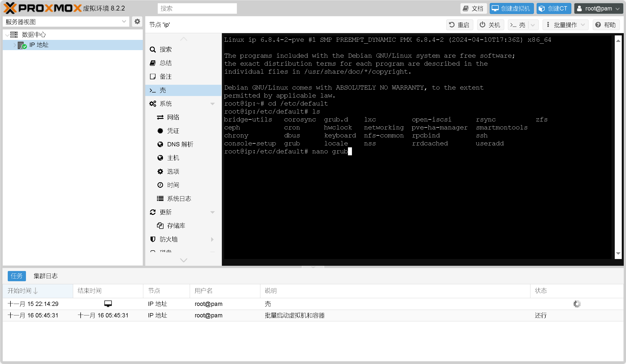Focus the 搜索 search field

coord(197,8)
